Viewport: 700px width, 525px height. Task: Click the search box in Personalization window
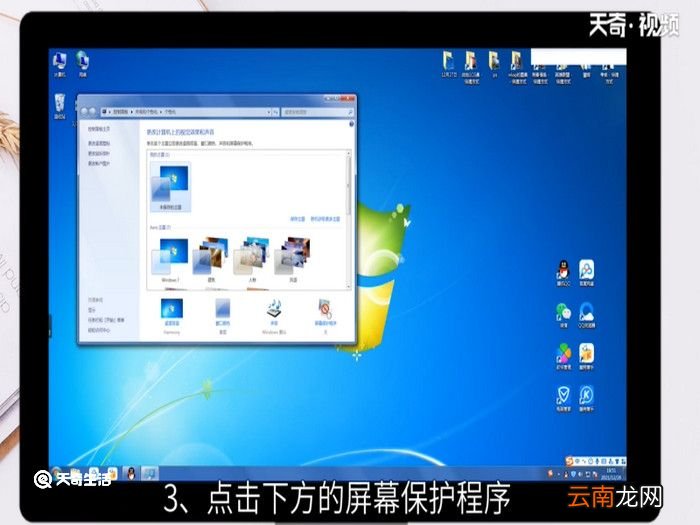[318, 112]
